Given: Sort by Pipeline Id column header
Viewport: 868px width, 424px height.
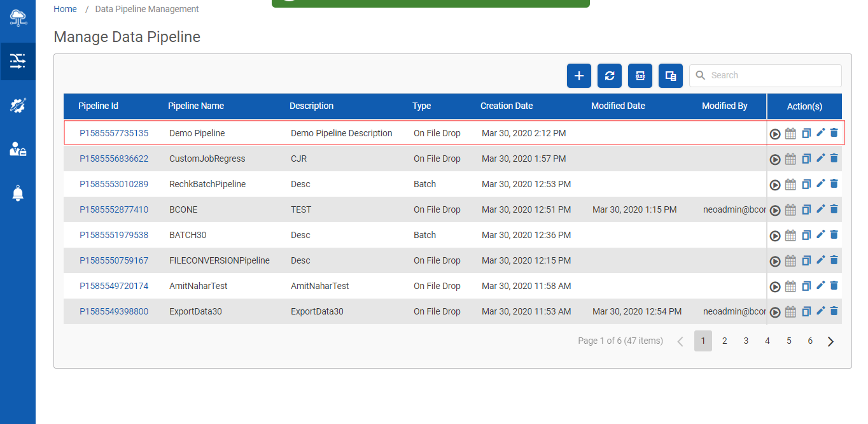Looking at the screenshot, I should click(98, 106).
